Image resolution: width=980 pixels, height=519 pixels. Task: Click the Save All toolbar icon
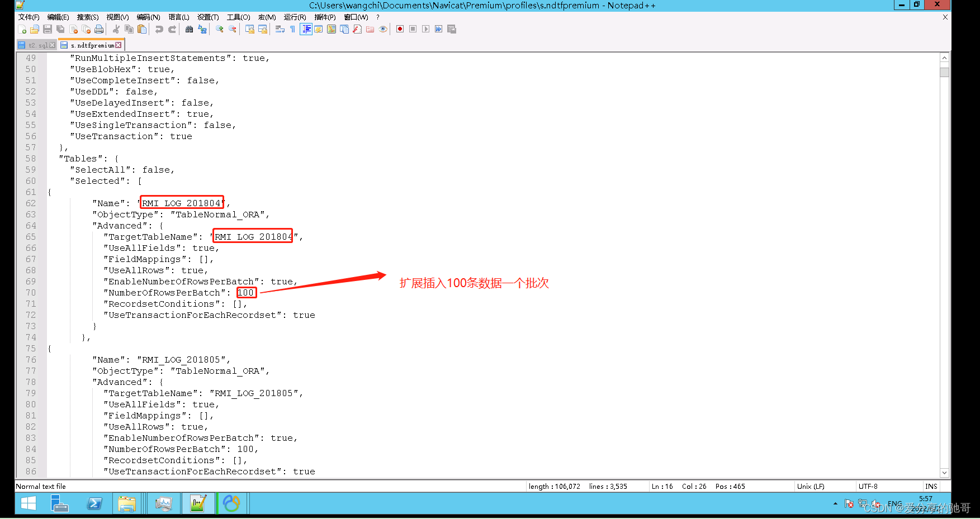(60, 29)
